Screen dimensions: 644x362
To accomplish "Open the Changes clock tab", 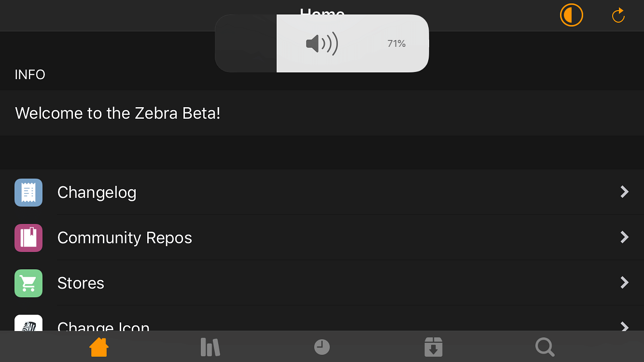I will pyautogui.click(x=322, y=347).
